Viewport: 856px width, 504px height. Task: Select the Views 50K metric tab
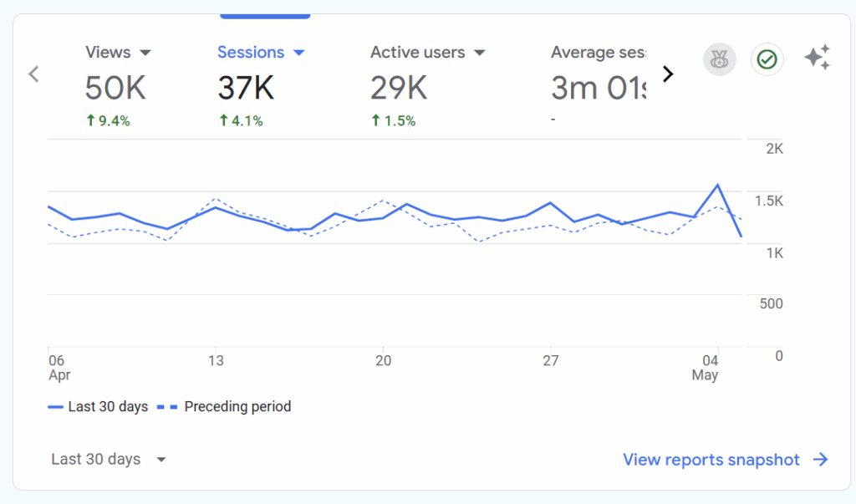115,87
